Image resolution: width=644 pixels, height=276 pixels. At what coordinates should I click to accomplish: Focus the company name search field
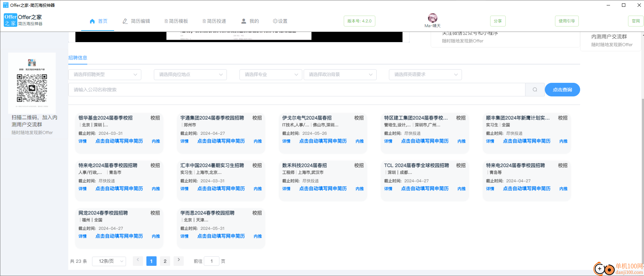point(297,90)
